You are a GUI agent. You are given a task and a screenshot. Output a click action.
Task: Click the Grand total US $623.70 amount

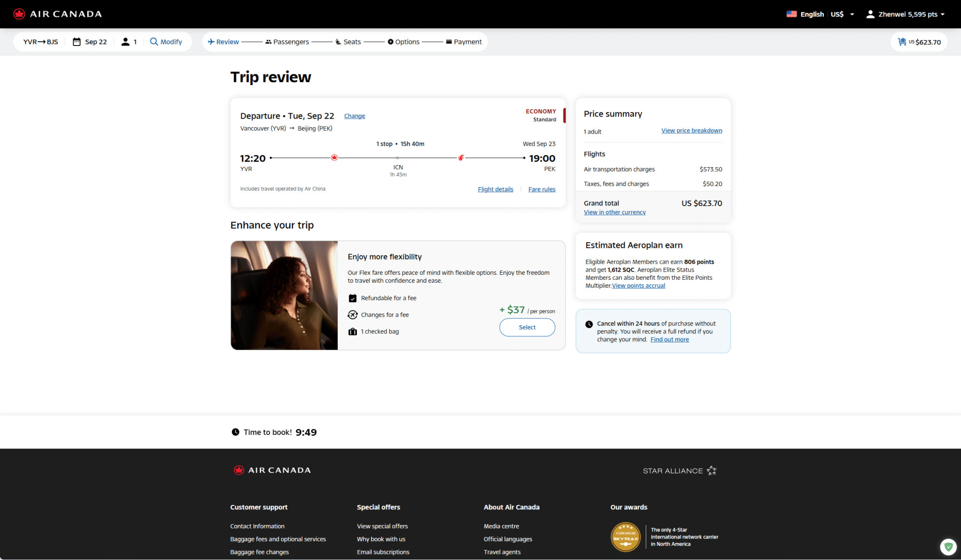(702, 204)
